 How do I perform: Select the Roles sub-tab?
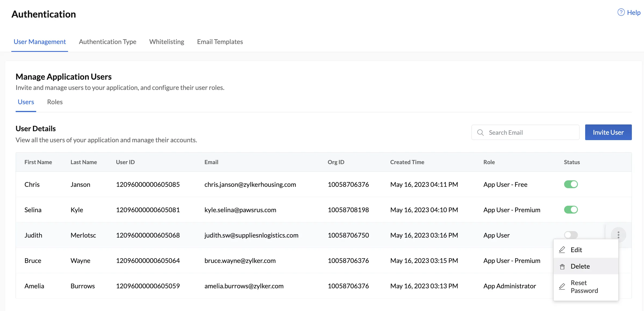pos(55,102)
